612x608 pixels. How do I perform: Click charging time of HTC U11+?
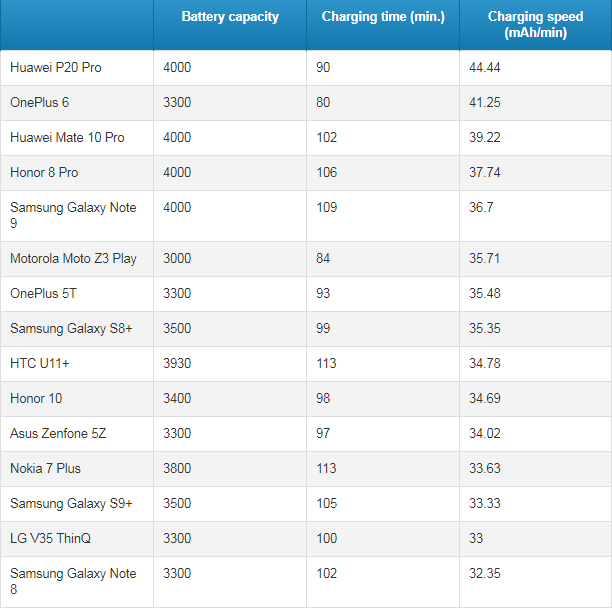pos(326,364)
